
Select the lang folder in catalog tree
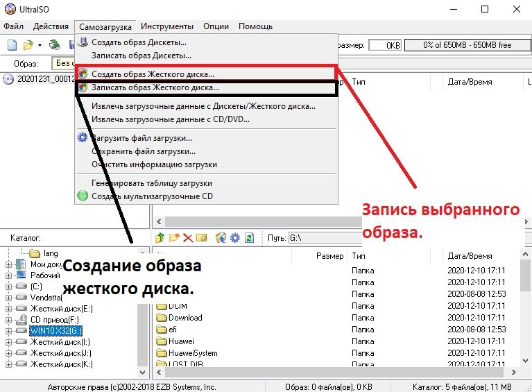click(x=44, y=253)
